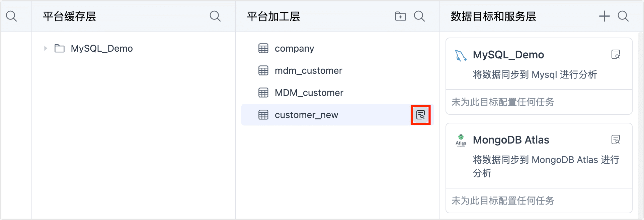Search within the 平台缓存层 panel

pos(215,16)
